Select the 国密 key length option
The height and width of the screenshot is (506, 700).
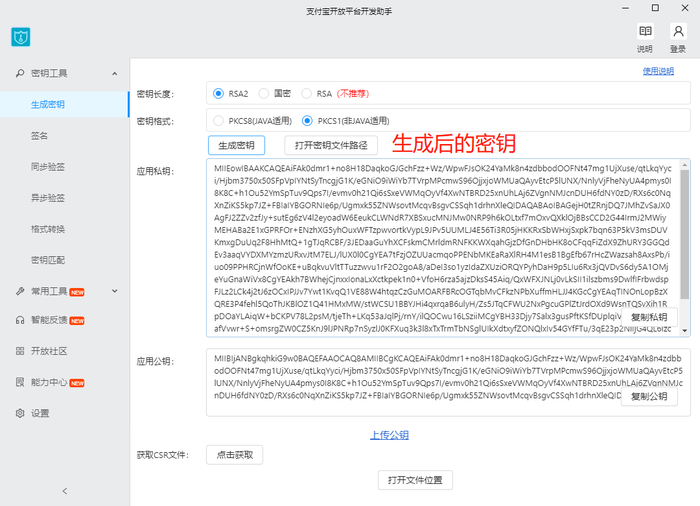point(264,94)
